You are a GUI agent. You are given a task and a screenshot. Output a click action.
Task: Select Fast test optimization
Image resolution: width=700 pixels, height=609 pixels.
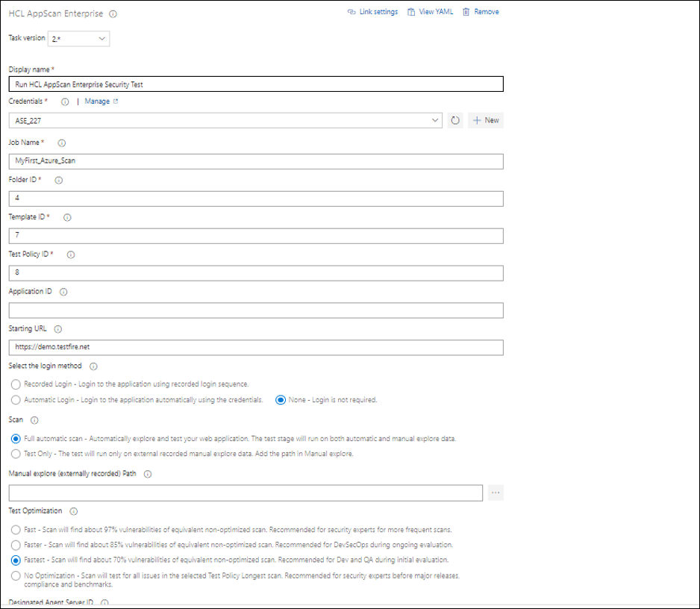tap(16, 530)
